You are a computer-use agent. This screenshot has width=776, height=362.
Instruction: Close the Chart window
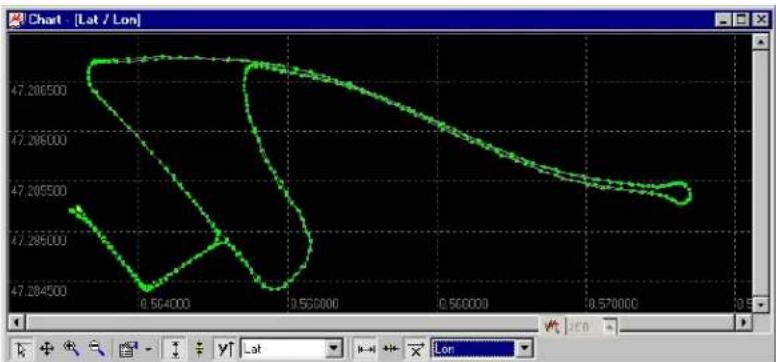point(760,20)
